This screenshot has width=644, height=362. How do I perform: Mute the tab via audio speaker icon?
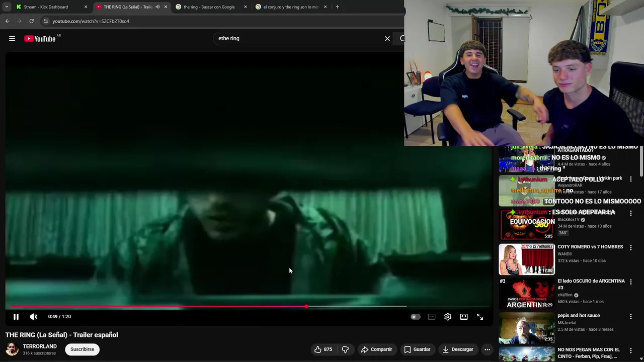pos(157,7)
